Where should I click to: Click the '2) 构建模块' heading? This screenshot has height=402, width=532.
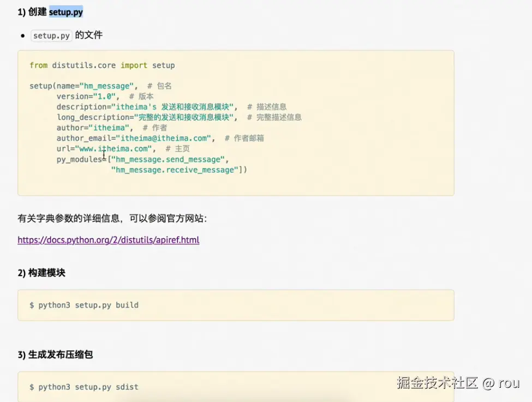tap(41, 273)
